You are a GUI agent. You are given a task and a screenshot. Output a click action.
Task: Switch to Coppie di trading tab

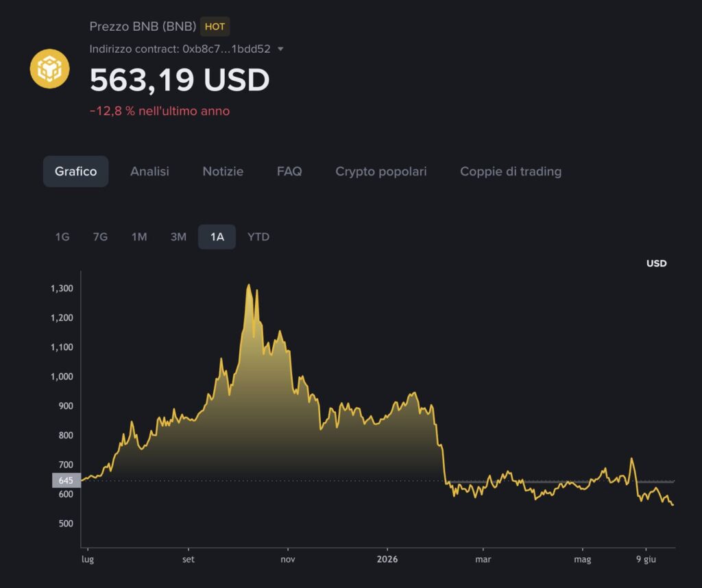coord(511,171)
